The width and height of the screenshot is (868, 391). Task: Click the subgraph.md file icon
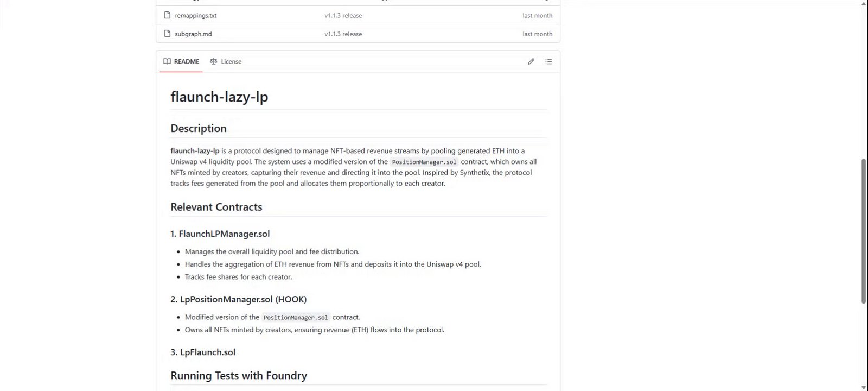pos(167,34)
